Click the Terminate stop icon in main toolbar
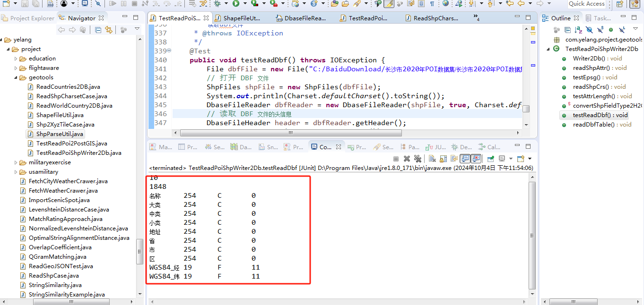Viewport: 644px width, 305px height. tap(134, 3)
